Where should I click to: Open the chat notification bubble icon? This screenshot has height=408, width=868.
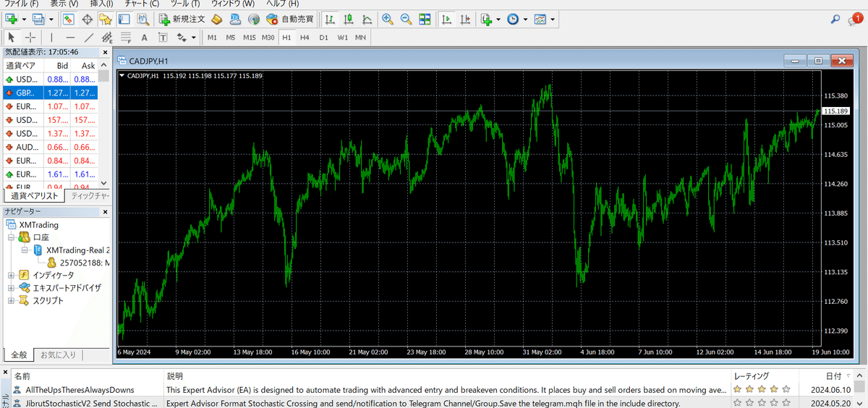point(854,20)
